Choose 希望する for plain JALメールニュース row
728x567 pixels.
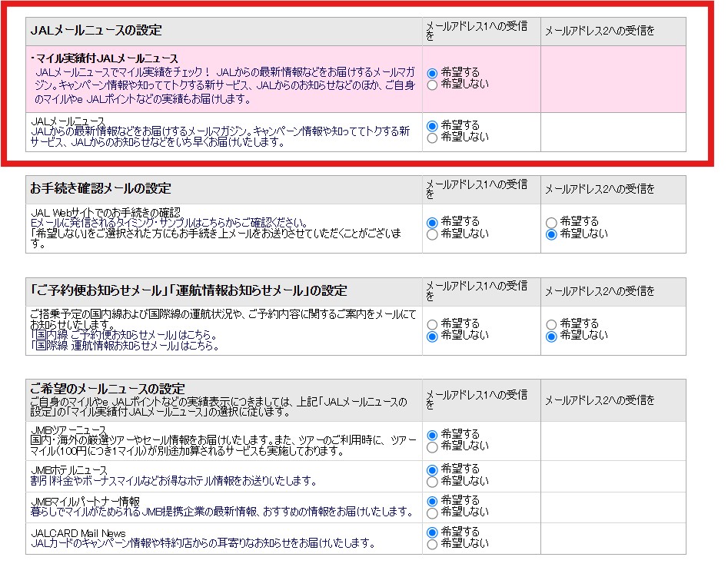432,125
